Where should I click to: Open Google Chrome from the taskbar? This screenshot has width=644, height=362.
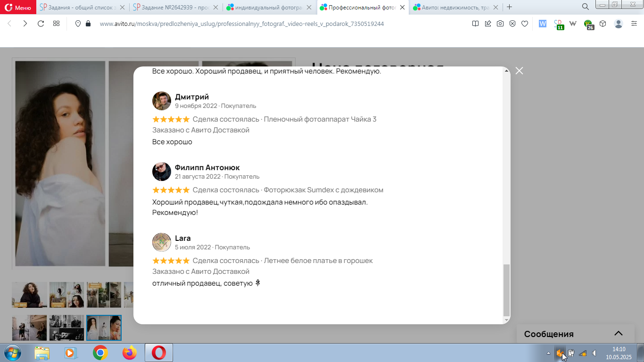tap(100, 353)
